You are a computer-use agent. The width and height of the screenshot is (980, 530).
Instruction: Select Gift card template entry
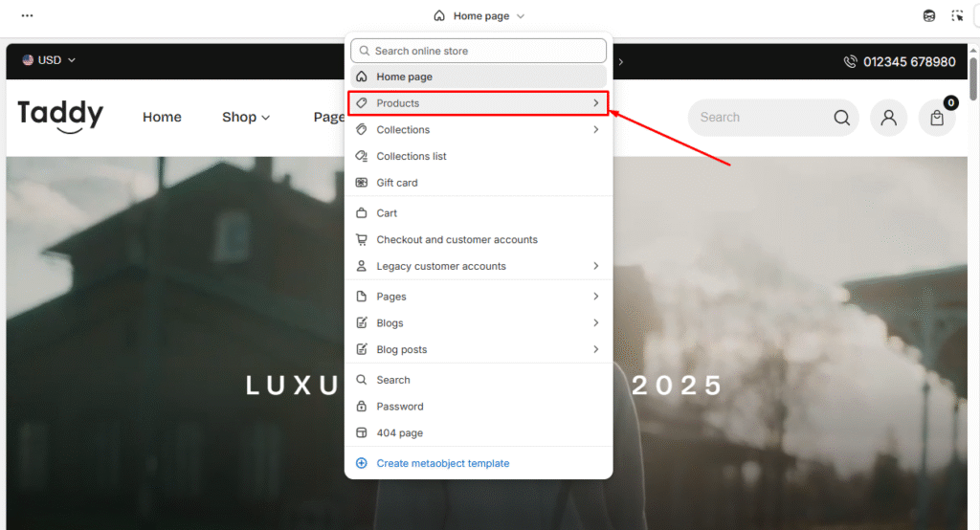click(397, 183)
